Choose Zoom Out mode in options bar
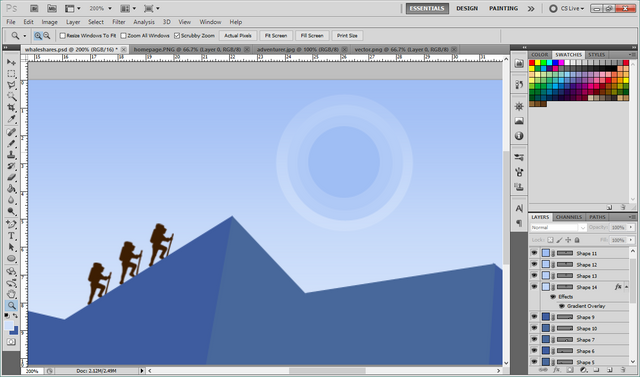The height and width of the screenshot is (377, 640). tap(47, 36)
